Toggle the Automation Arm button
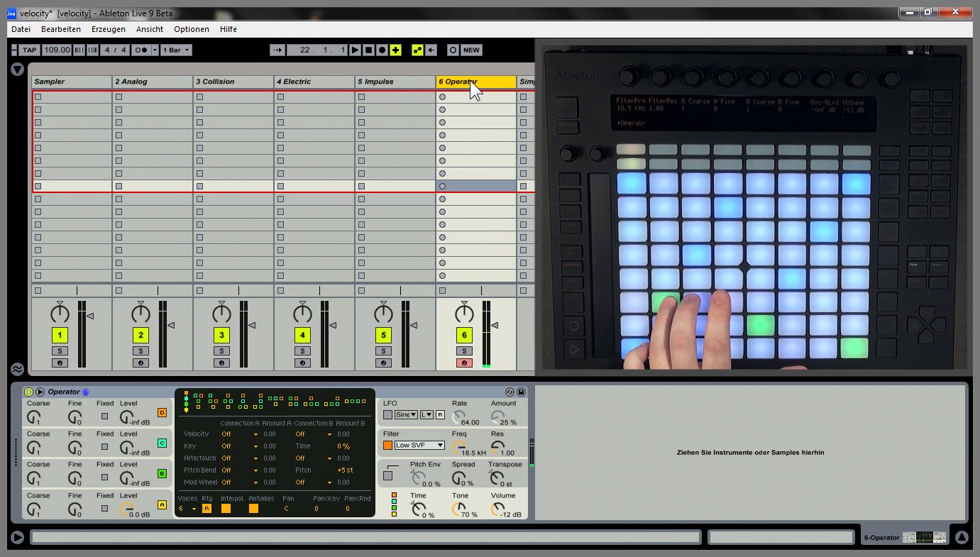 (417, 50)
